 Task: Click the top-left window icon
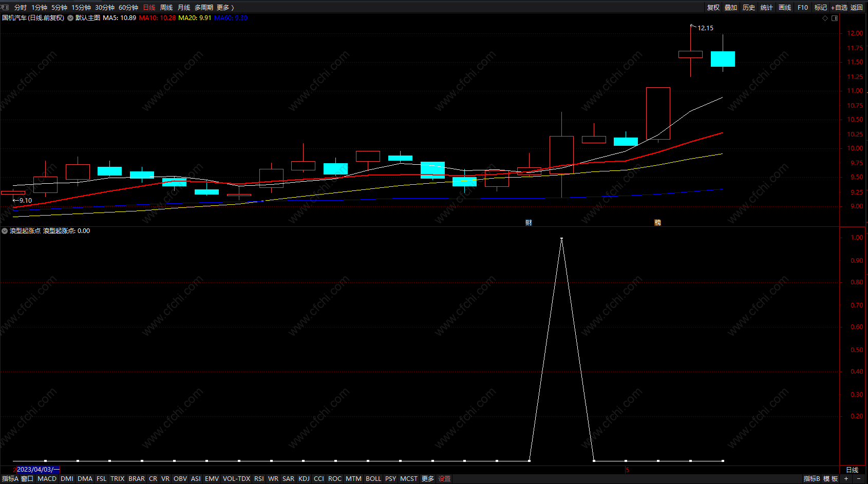pyautogui.click(x=5, y=7)
